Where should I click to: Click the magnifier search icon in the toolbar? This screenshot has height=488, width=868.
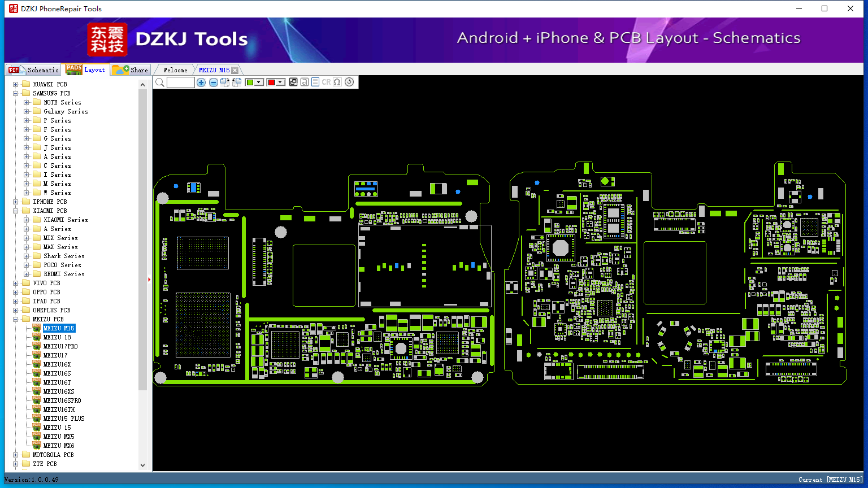click(x=160, y=82)
